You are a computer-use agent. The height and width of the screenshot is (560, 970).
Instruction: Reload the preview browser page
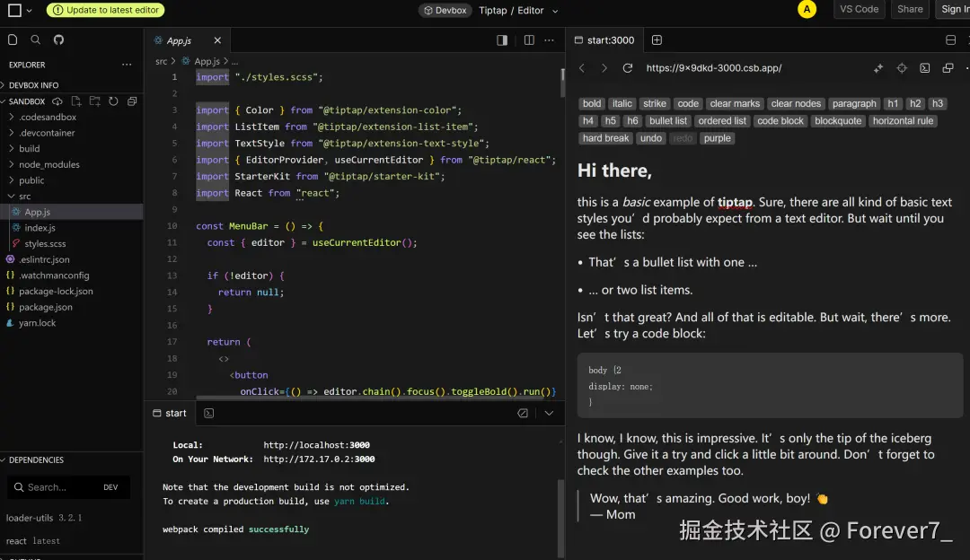[x=627, y=68]
